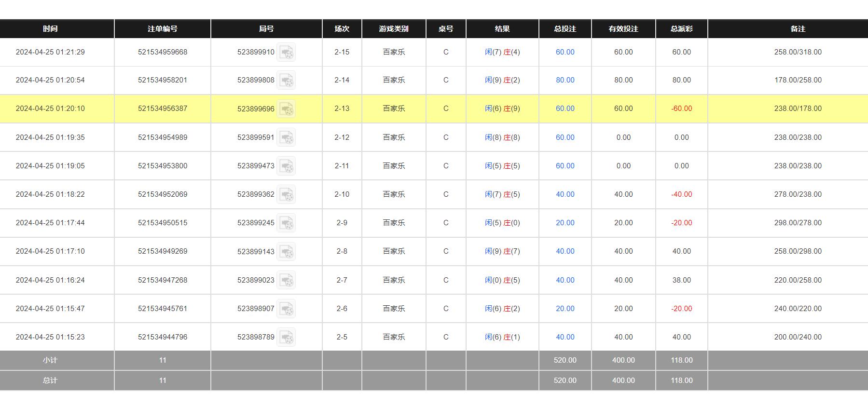Viewport: 868px width, 394px height.
Task: Click replay icon beside round 523899245
Action: tap(286, 223)
